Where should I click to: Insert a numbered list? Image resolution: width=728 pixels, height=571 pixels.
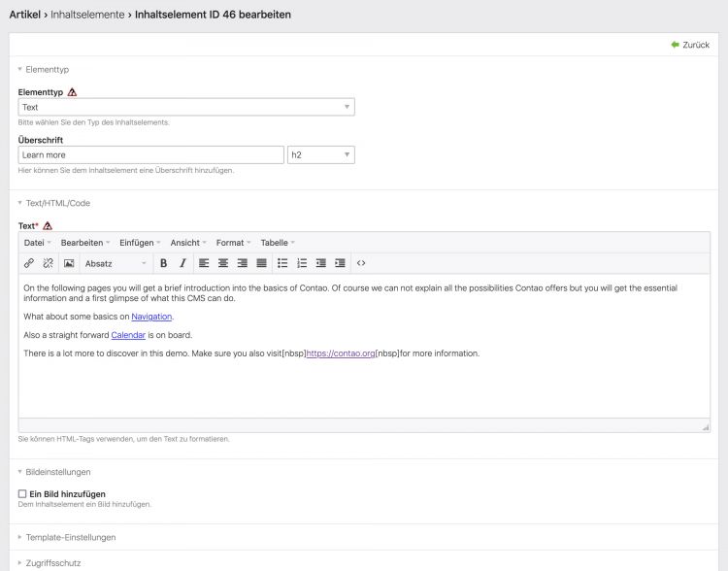302,263
